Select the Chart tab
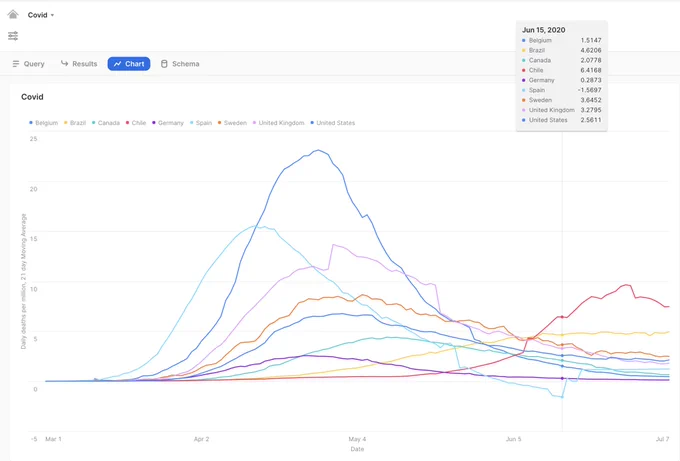Screen dimensions: 680x461 click(129, 64)
